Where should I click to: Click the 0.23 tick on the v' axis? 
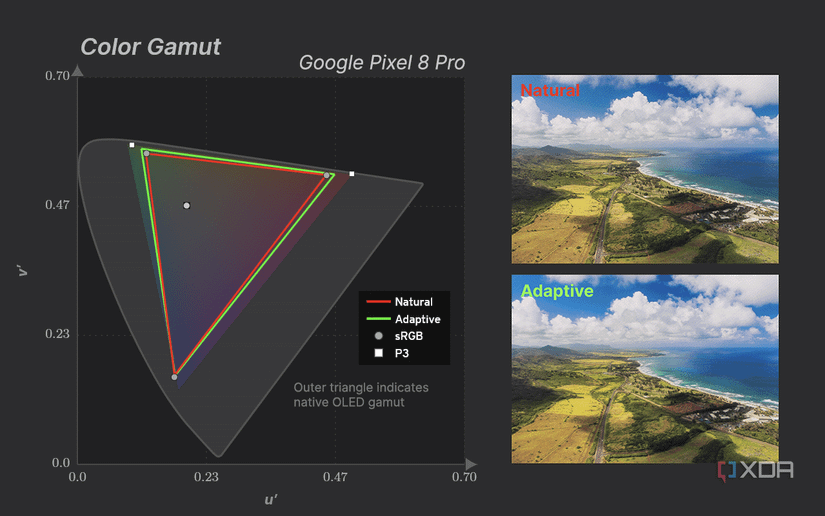[x=57, y=334]
